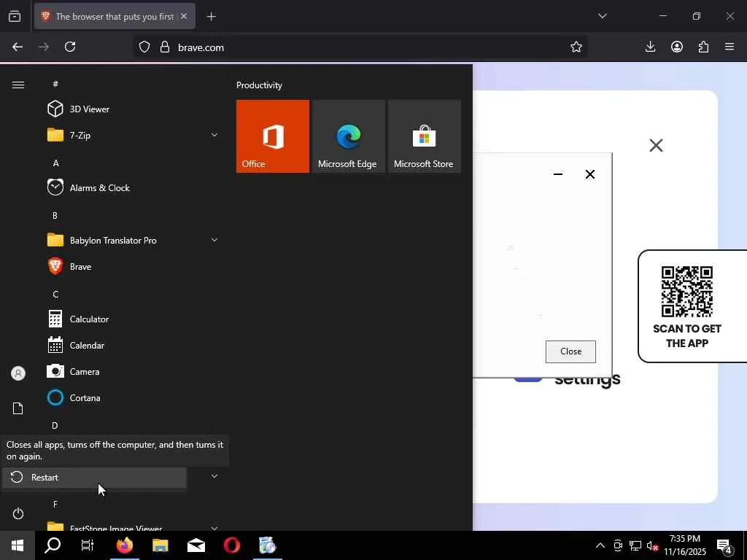Screen dimensions: 747x560
Task: Expand the 7-Zip folder chevron
Action: (x=214, y=135)
